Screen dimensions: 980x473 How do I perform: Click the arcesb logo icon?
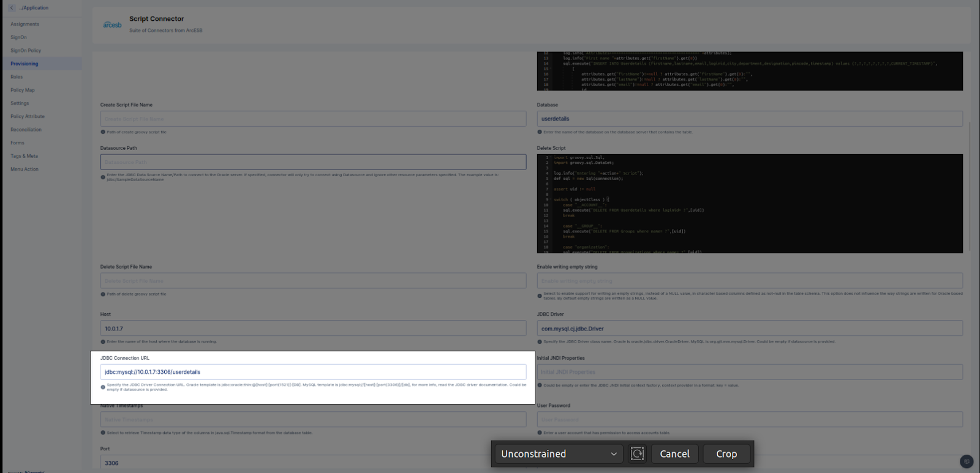pyautogui.click(x=112, y=24)
